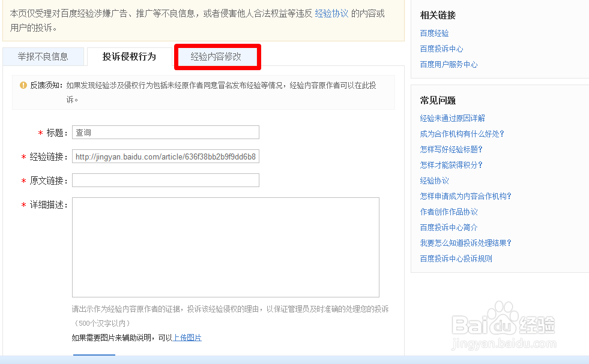
Task: Switch to the 举报不良信息 tab
Action: [43, 56]
